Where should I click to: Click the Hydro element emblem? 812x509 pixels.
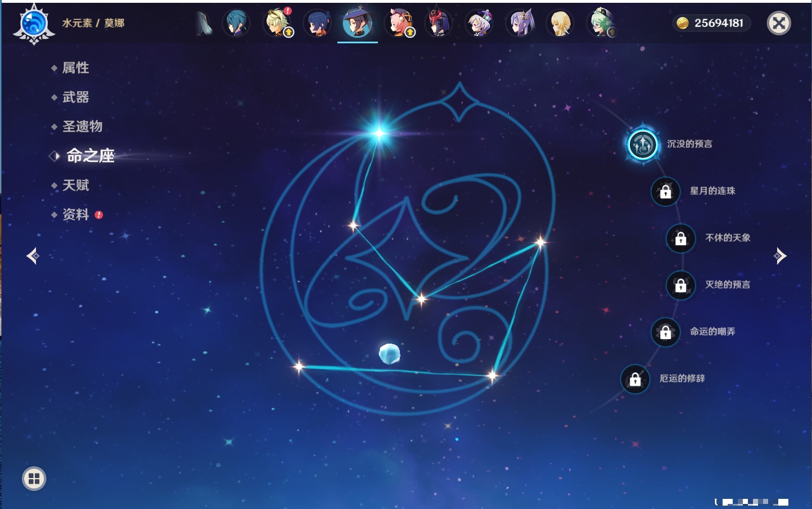[34, 24]
